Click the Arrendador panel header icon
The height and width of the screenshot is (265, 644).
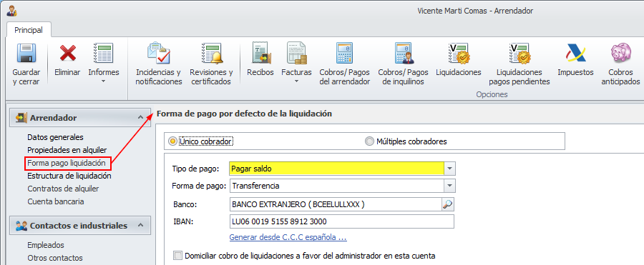(21, 118)
